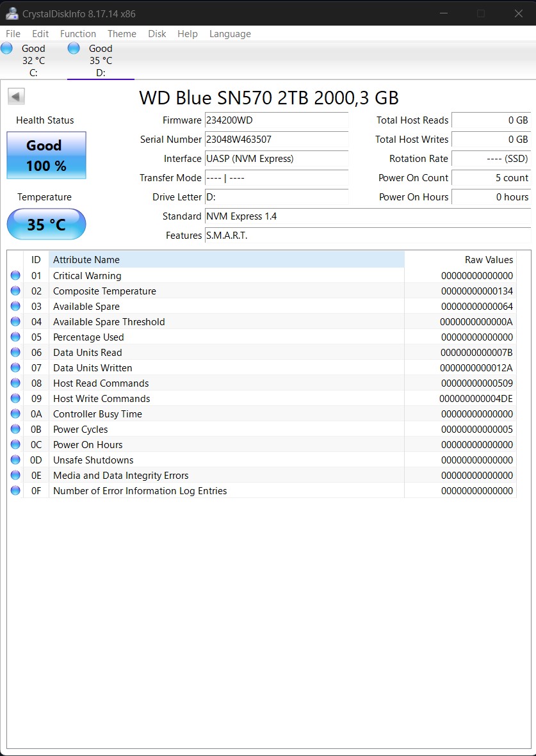Switch to the C: drive tab
This screenshot has height=756, width=536.
pyautogui.click(x=33, y=61)
